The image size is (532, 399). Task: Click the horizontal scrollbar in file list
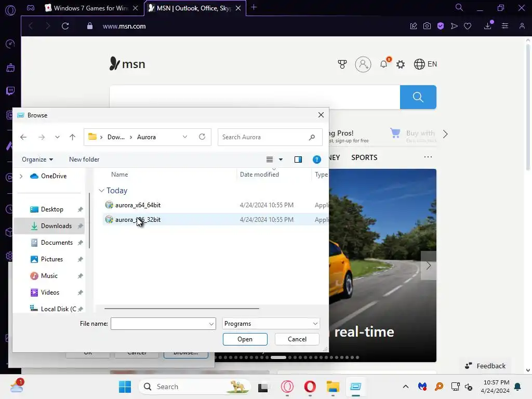(x=182, y=309)
